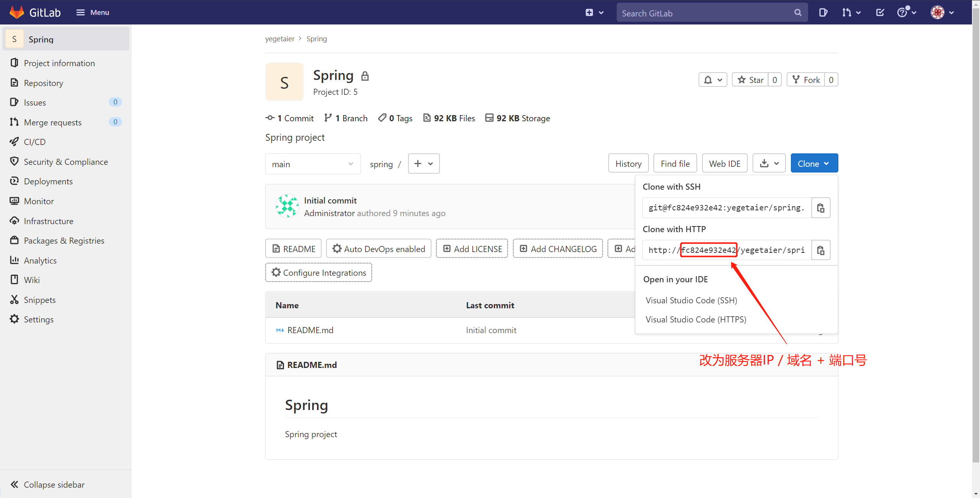Click the GitLab fox logo
The height and width of the screenshot is (498, 980).
17,12
